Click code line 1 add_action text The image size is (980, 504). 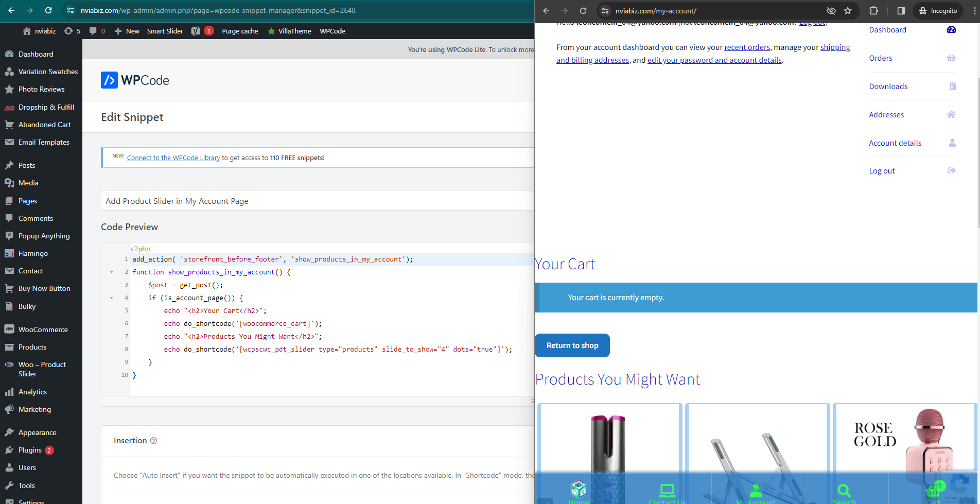pyautogui.click(x=273, y=259)
